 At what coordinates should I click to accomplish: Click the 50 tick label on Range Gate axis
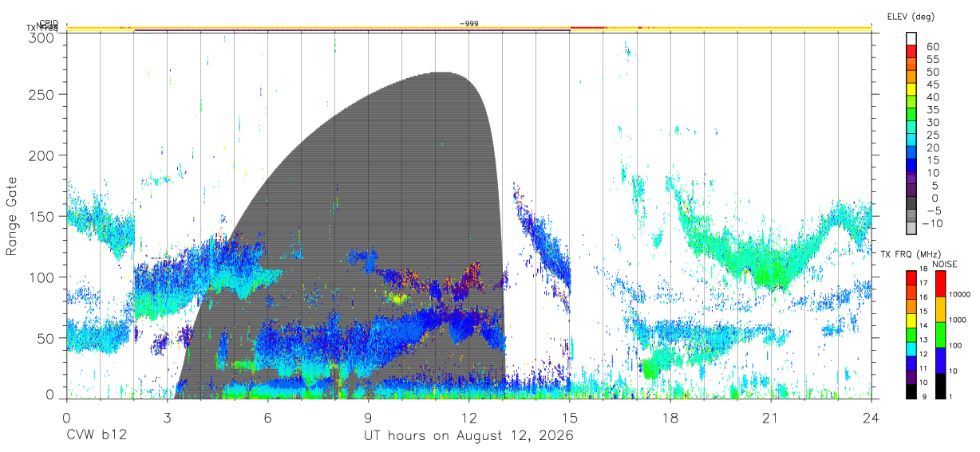pos(45,338)
